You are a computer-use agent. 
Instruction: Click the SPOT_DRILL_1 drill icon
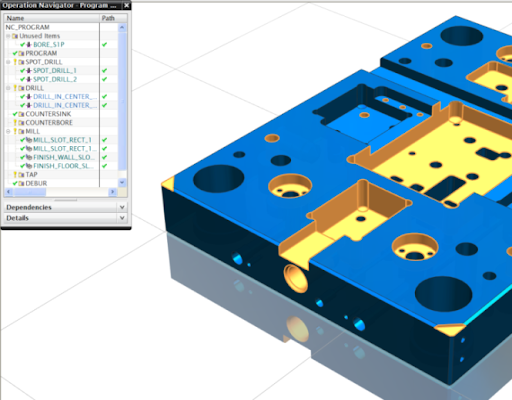29,71
